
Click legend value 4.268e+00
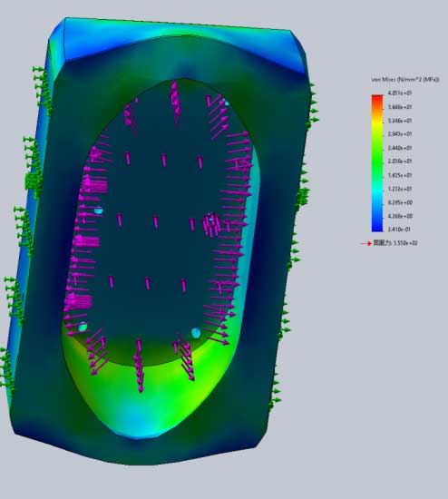coord(400,216)
